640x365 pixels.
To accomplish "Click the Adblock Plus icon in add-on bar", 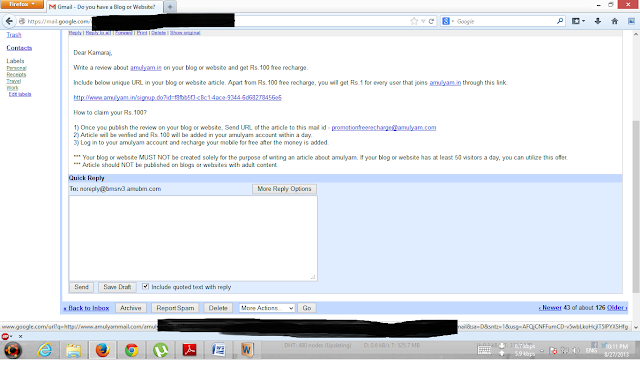I will 5,336.
